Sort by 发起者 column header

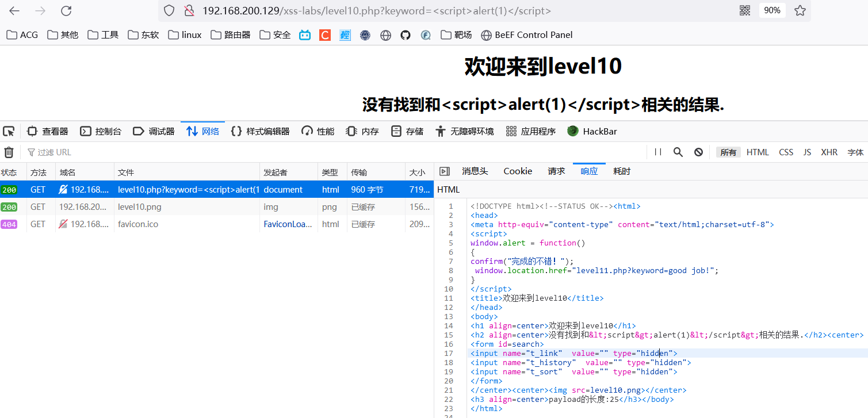click(289, 172)
